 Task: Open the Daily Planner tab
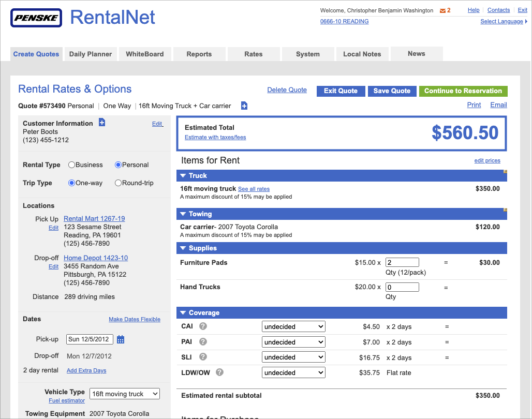click(91, 54)
